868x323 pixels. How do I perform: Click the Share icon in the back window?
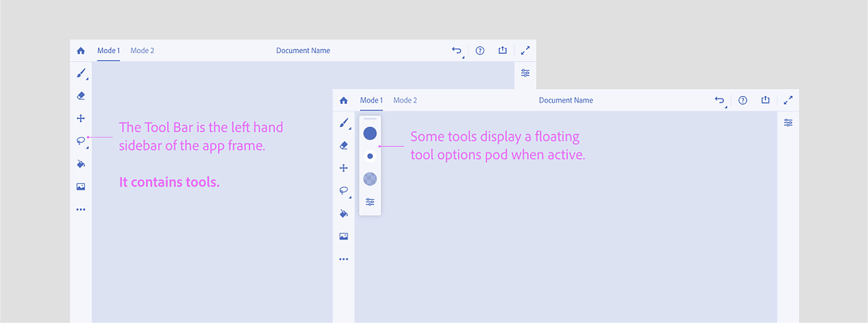(x=503, y=50)
